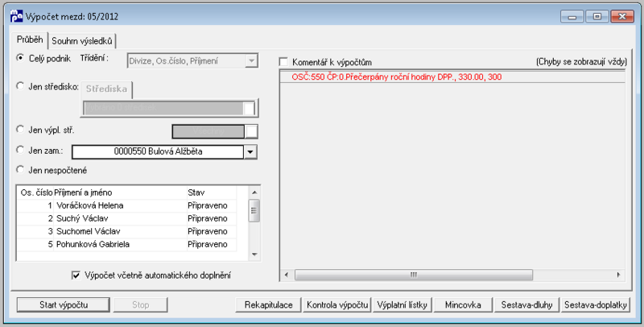The width and height of the screenshot is (644, 327).
Task: Click the employee list scroll-down arrow
Action: tap(254, 255)
